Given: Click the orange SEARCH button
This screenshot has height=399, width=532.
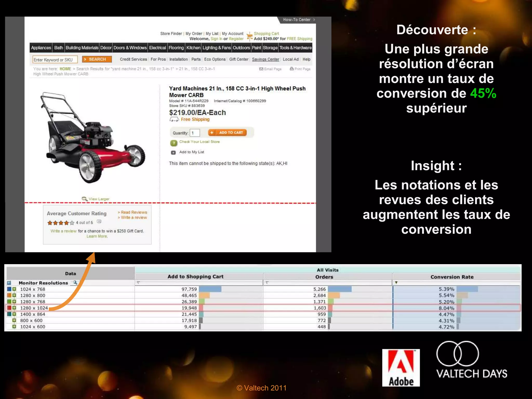Looking at the screenshot, I should 97,59.
